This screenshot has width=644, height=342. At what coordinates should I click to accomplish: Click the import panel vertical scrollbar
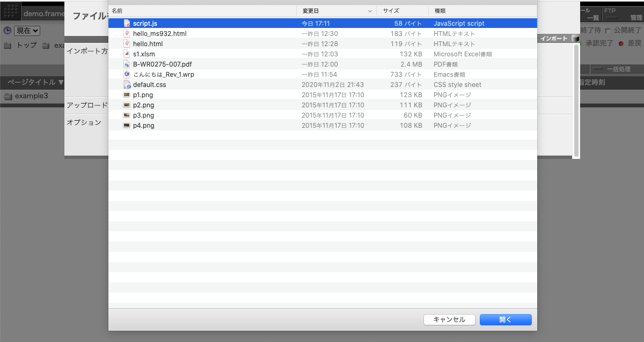click(576, 100)
